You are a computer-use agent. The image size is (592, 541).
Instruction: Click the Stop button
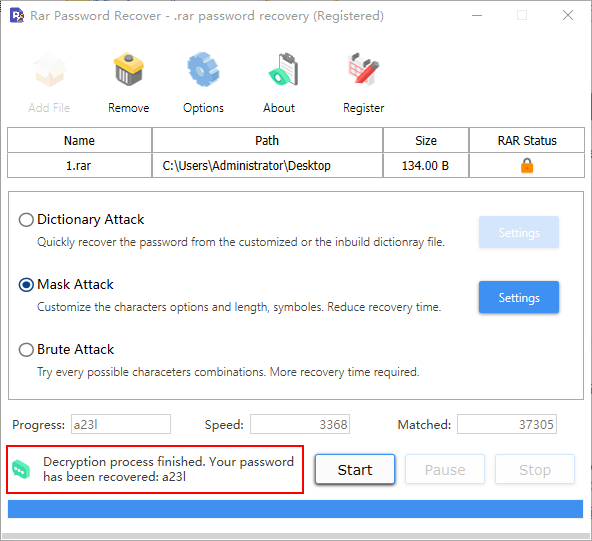535,469
